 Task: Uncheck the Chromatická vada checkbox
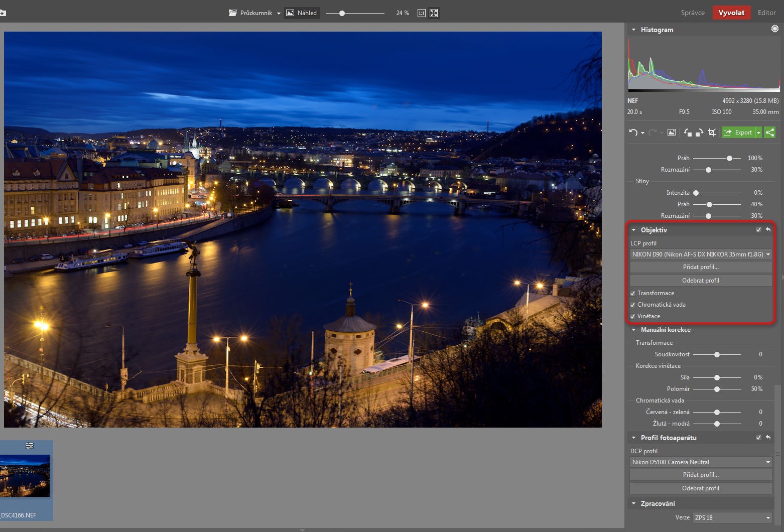coord(633,305)
